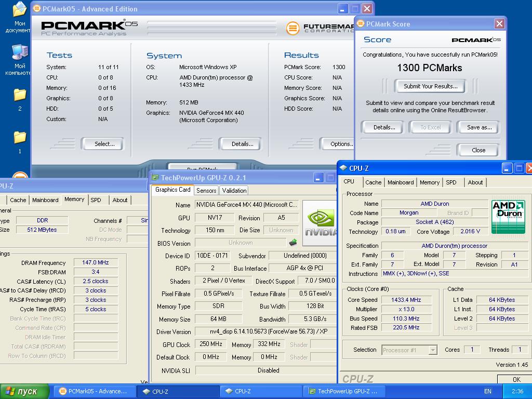Open Memory tab in right CPU-Z window
Image resolution: width=532 pixels, height=399 pixels.
429,182
